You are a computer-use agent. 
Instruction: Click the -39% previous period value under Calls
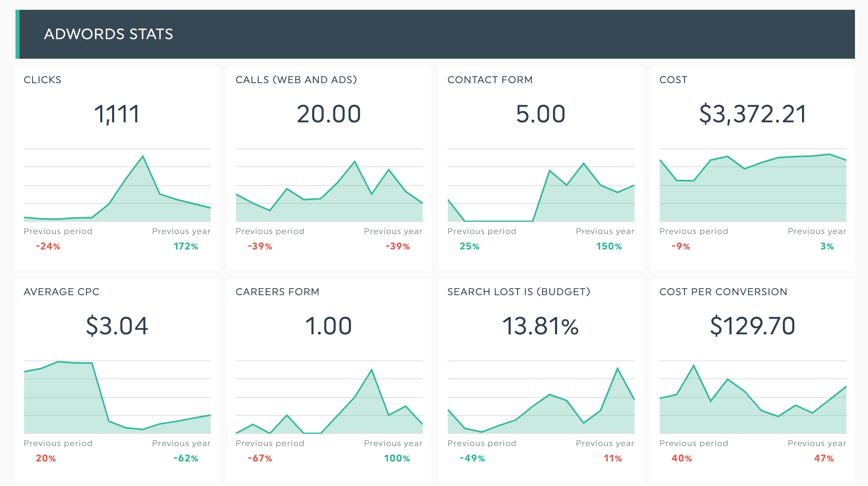pyautogui.click(x=260, y=246)
